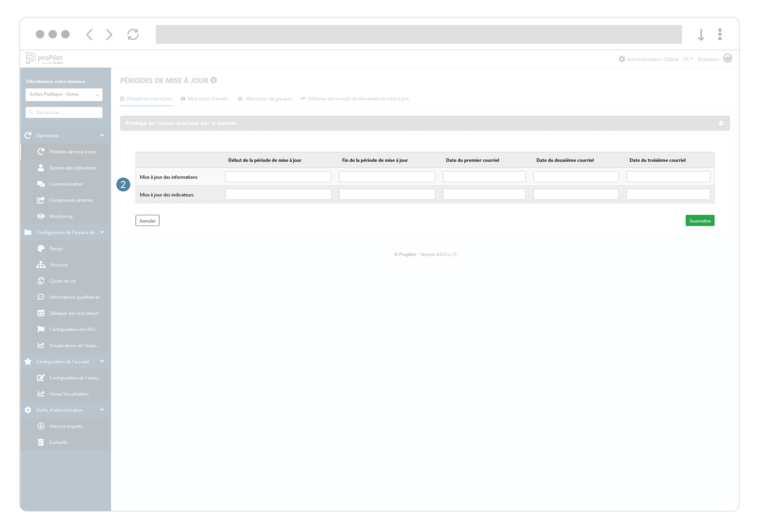Click the browser reload icon
Image resolution: width=759 pixels, height=532 pixels.
pos(133,35)
